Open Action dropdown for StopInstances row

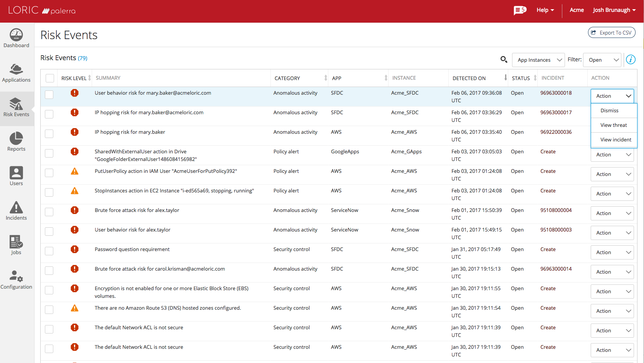tap(612, 194)
